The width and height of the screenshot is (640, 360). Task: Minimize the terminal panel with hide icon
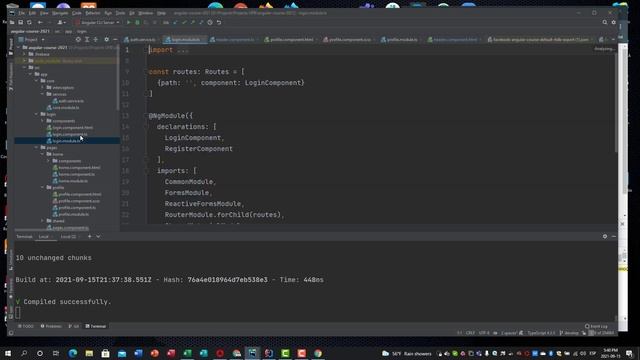click(613, 236)
